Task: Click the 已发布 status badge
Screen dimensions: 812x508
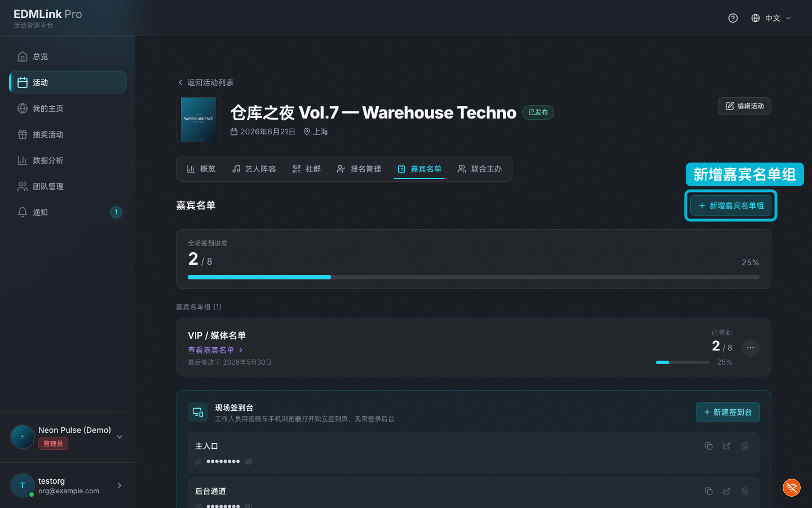Action: [x=538, y=112]
